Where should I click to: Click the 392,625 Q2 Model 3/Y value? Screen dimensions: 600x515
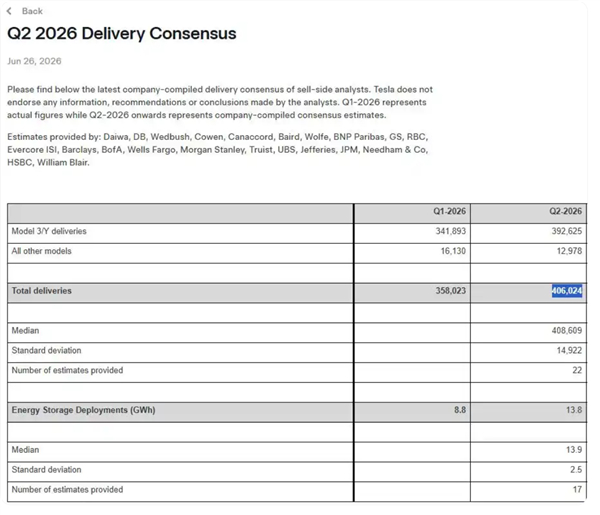[x=567, y=231]
